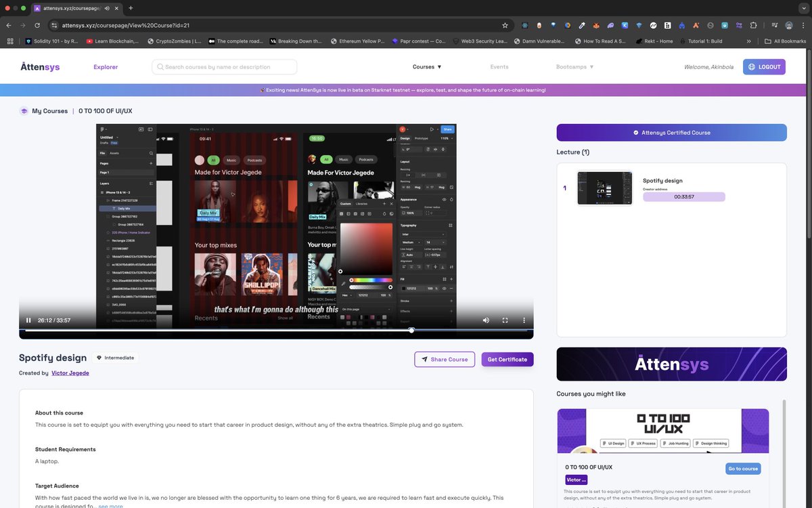The width and height of the screenshot is (812, 508).
Task: Click the Attensys Certified Course banner
Action: coord(671,133)
